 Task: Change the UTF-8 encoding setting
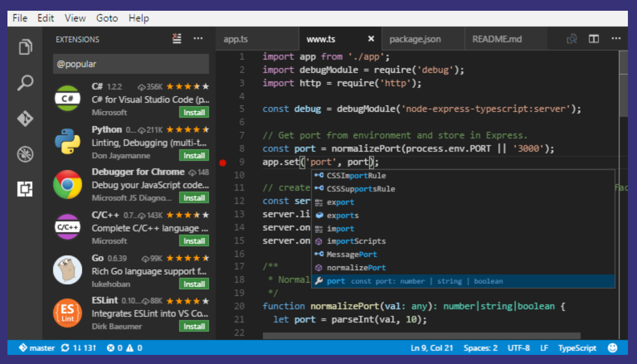(519, 348)
